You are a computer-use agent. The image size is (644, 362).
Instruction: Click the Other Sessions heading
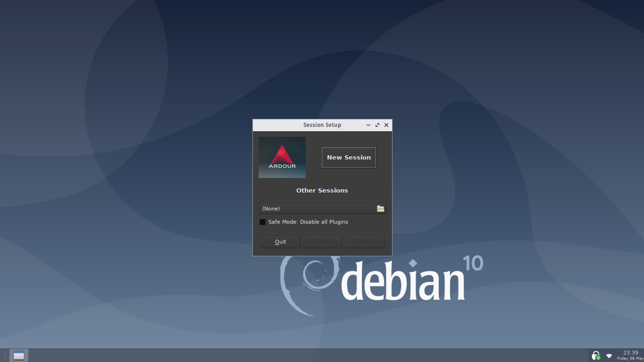tap(322, 191)
